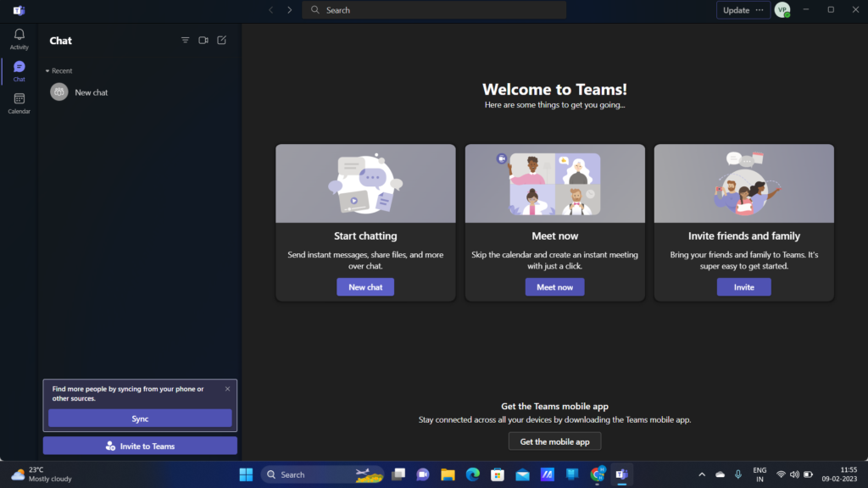
Task: Collapse the Recent chats section
Action: tap(58, 71)
